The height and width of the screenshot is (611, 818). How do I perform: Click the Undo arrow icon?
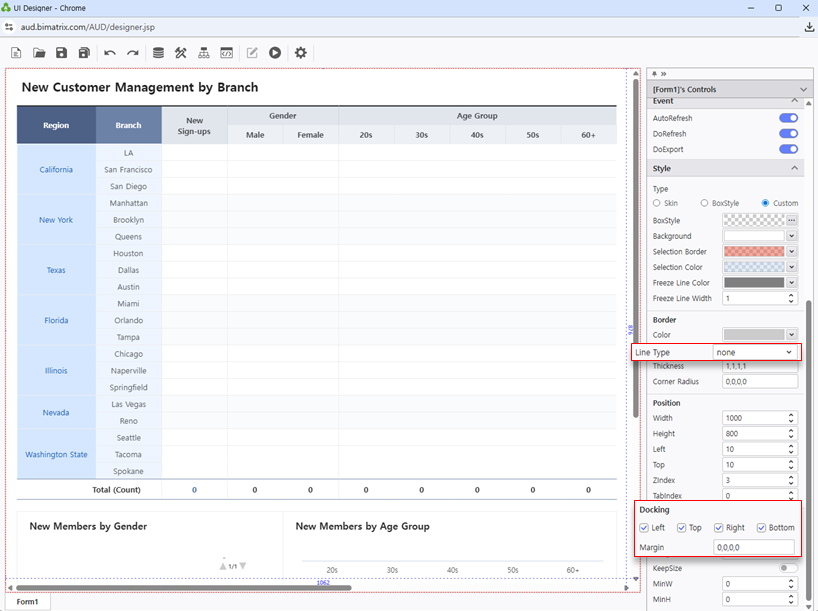click(x=110, y=53)
